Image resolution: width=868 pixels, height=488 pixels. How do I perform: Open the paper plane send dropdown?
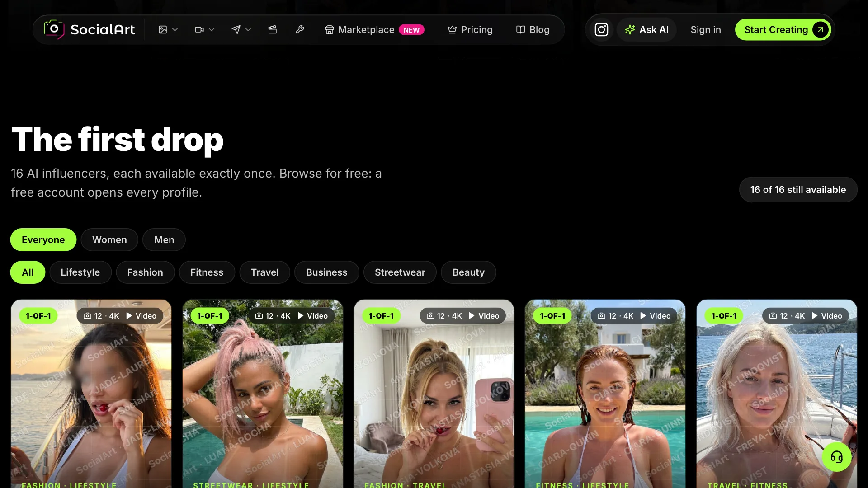pyautogui.click(x=241, y=29)
